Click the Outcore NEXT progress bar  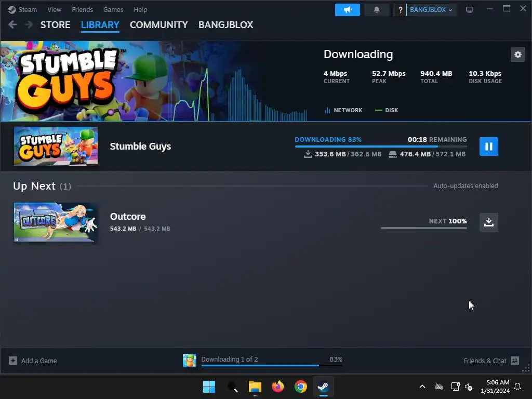[x=424, y=228]
